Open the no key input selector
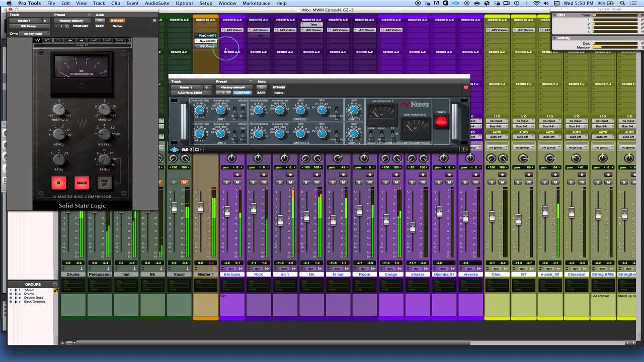This screenshot has height=362, width=644. [35, 34]
